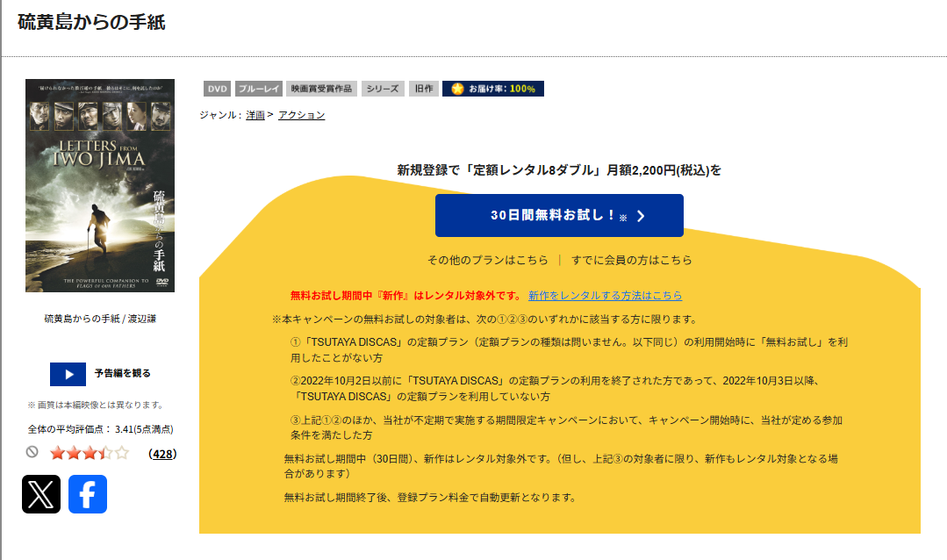This screenshot has height=560, width=947.
Task: Click the DVD tag badge
Action: [218, 89]
